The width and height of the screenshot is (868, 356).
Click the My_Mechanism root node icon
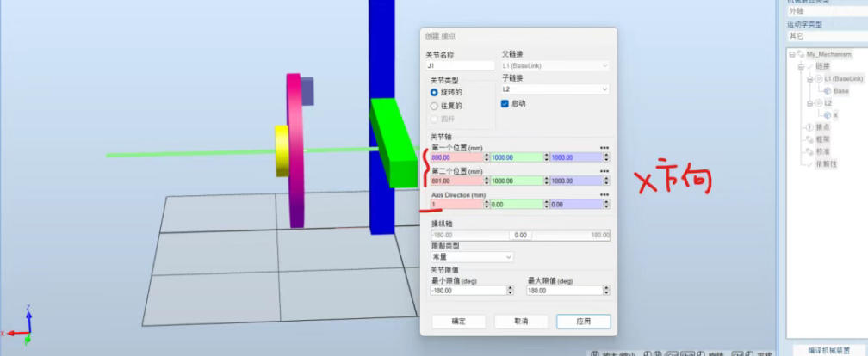(x=800, y=54)
